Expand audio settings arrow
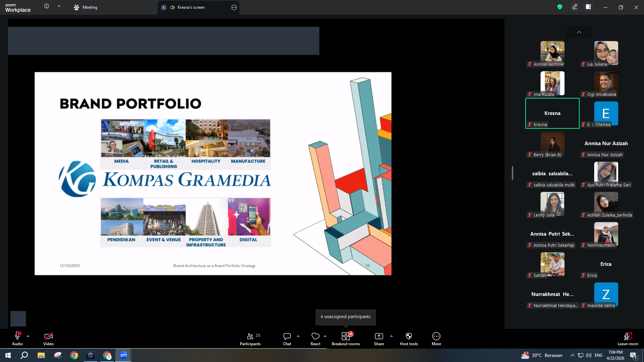 tap(28, 336)
